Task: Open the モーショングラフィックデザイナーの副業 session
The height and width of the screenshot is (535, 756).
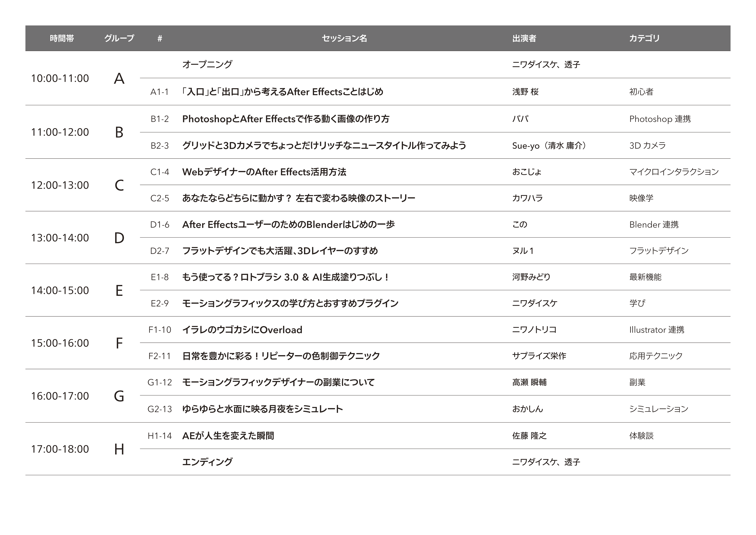Action: (279, 382)
